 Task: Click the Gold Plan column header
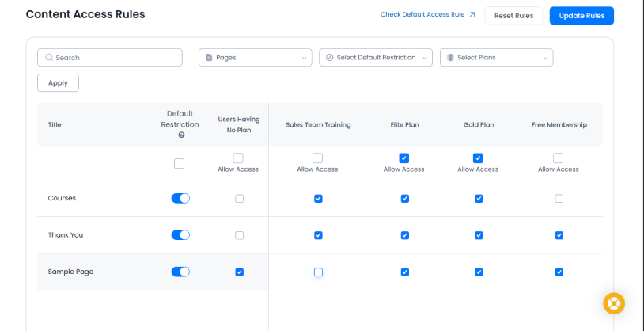coord(479,124)
